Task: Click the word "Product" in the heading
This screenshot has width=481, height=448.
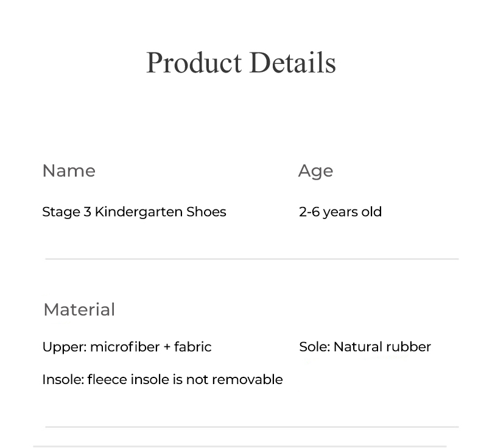Action: (x=194, y=63)
